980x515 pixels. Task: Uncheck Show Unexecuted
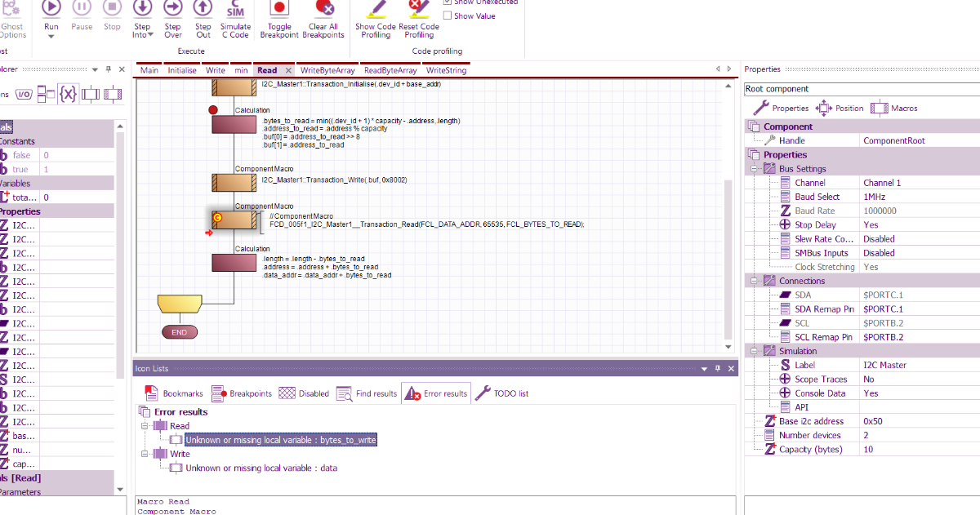(448, 2)
